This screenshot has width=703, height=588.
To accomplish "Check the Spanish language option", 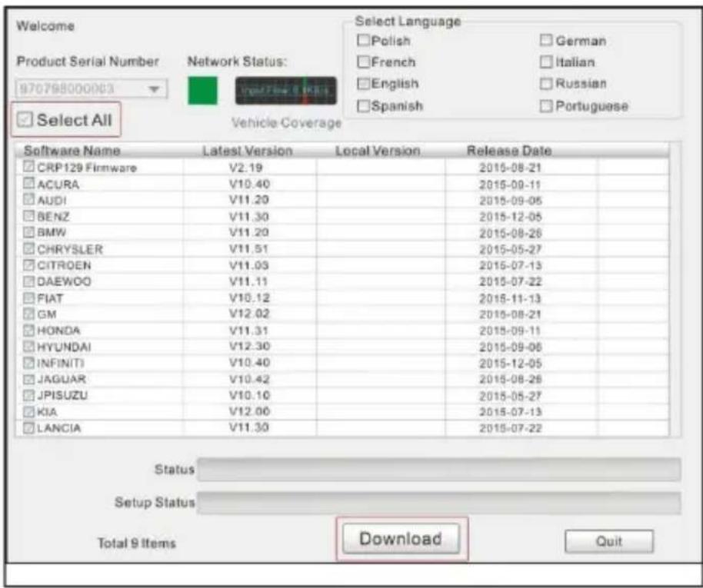I will click(x=363, y=106).
